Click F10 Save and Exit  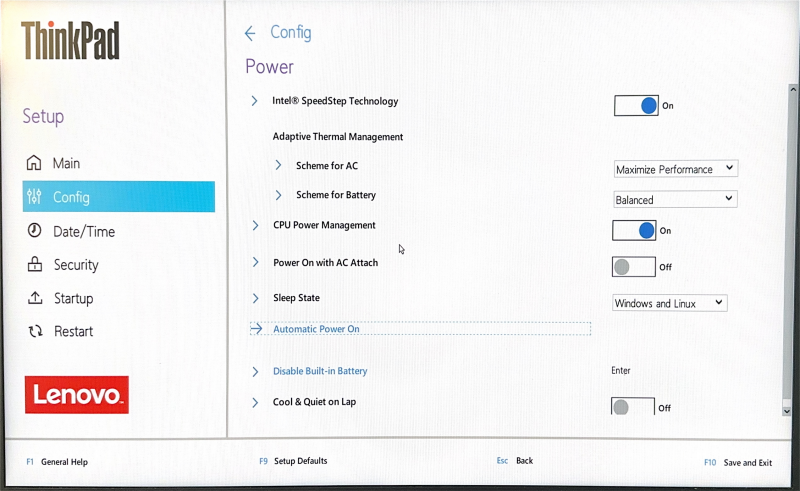click(738, 462)
